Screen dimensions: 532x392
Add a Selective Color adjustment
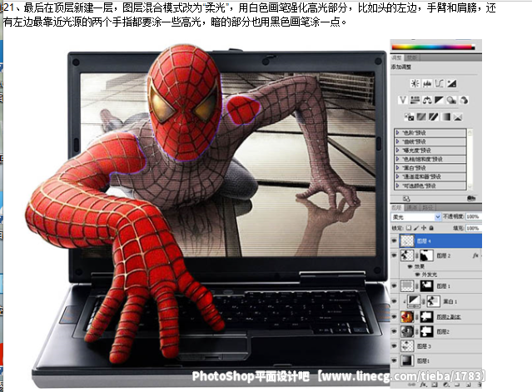(x=458, y=117)
